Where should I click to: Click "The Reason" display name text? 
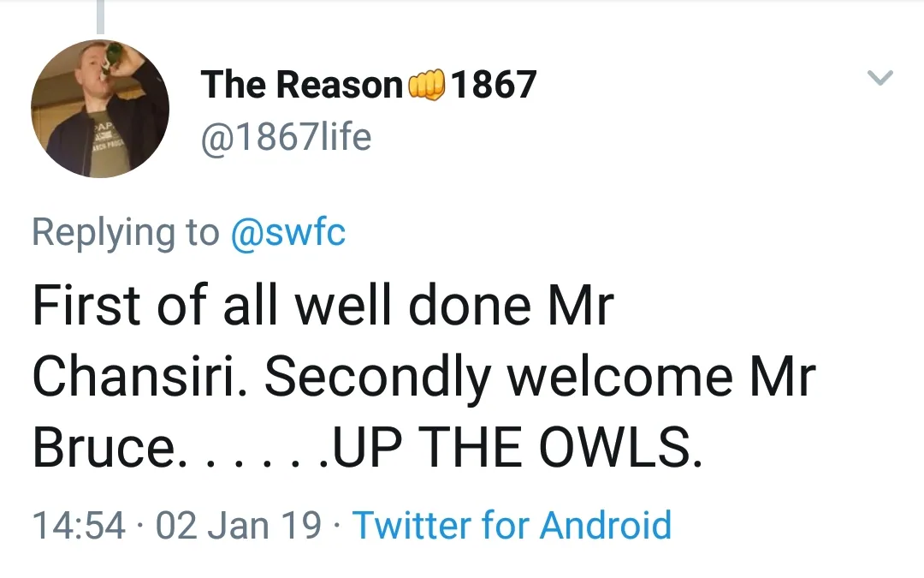(x=302, y=85)
